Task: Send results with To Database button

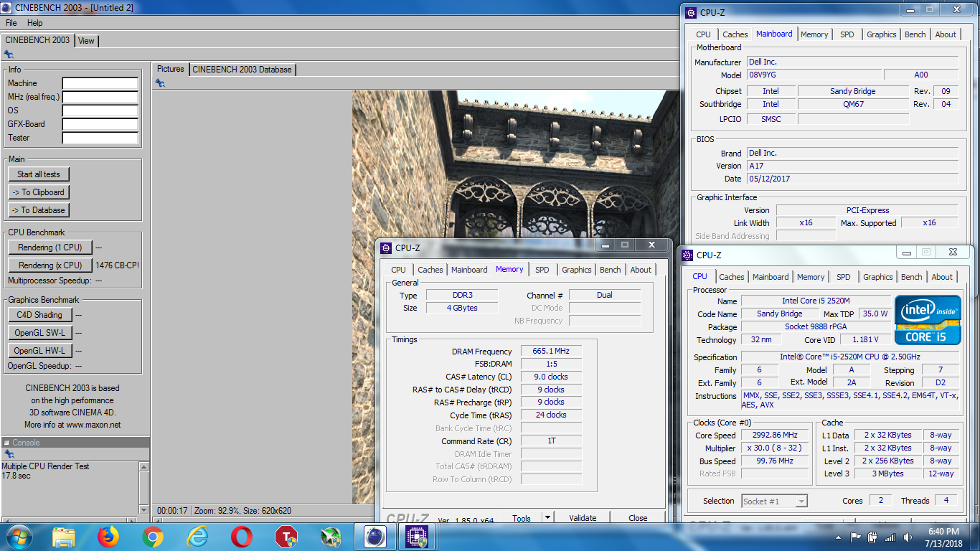Action: [x=39, y=210]
